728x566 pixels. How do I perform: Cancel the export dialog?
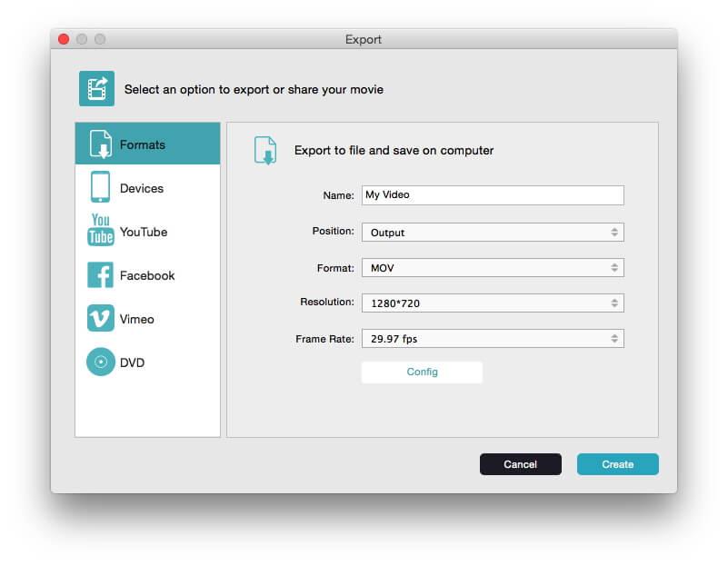coord(521,464)
